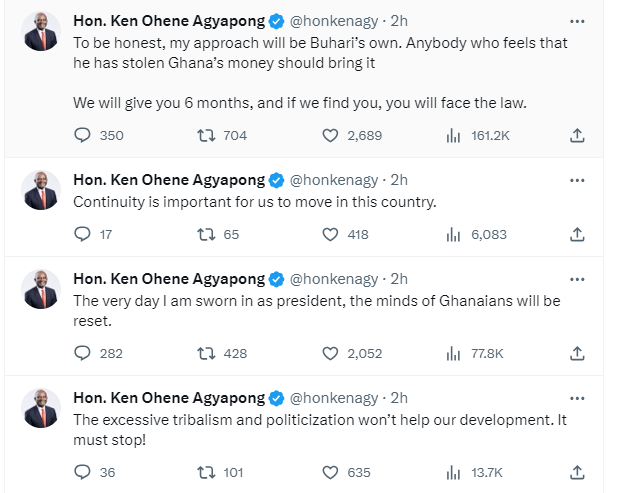Screen dimensions: 624x493
Task: Retweet the tweet with 704 retweets
Action: (x=205, y=135)
